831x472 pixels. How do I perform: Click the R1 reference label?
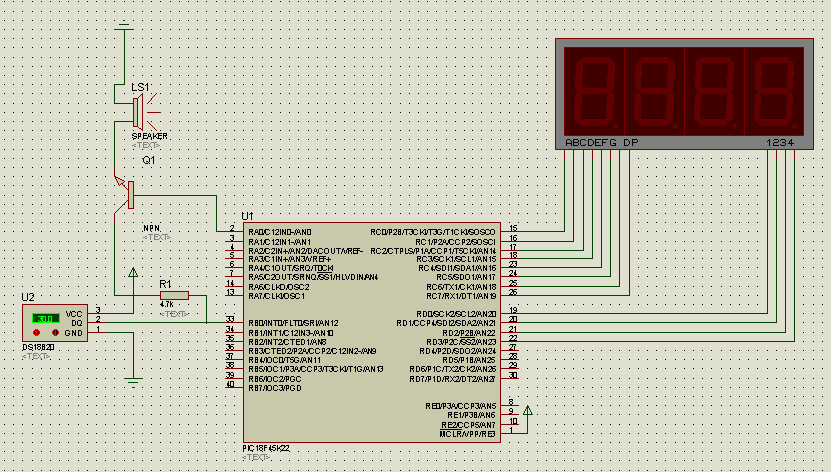click(x=165, y=284)
